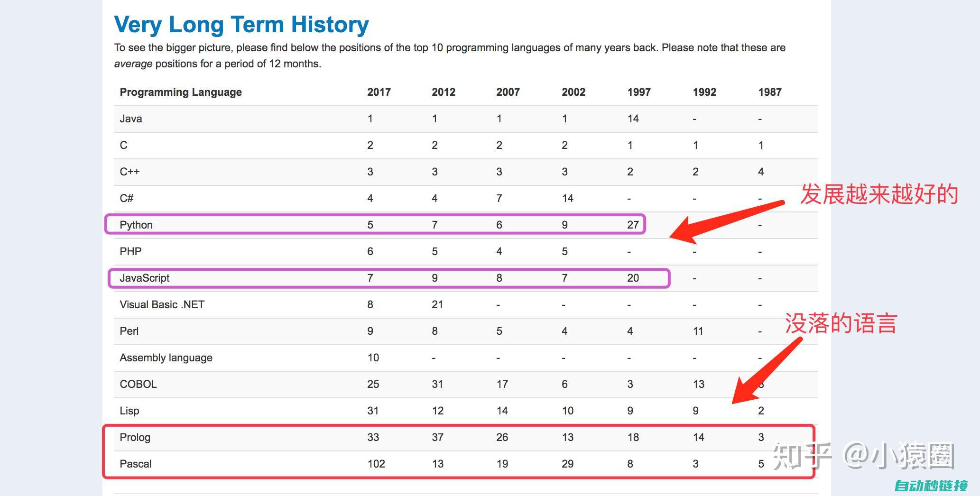The height and width of the screenshot is (496, 980).
Task: Select the 'Assembly language' row label
Action: click(x=166, y=358)
